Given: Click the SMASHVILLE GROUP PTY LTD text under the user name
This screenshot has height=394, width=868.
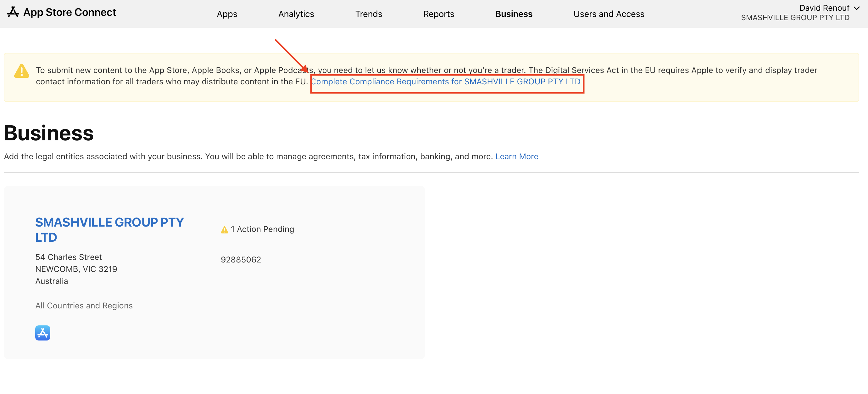Looking at the screenshot, I should (795, 18).
